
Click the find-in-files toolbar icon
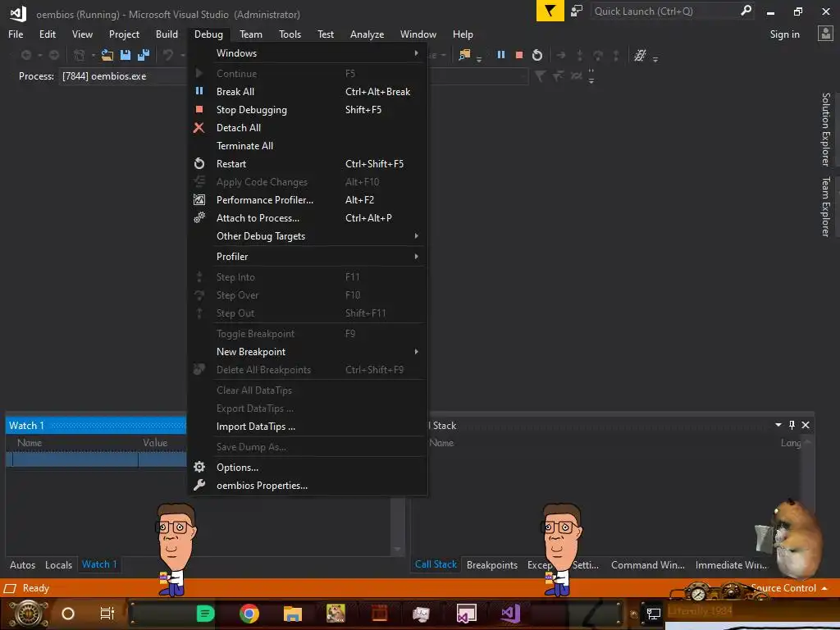click(464, 55)
